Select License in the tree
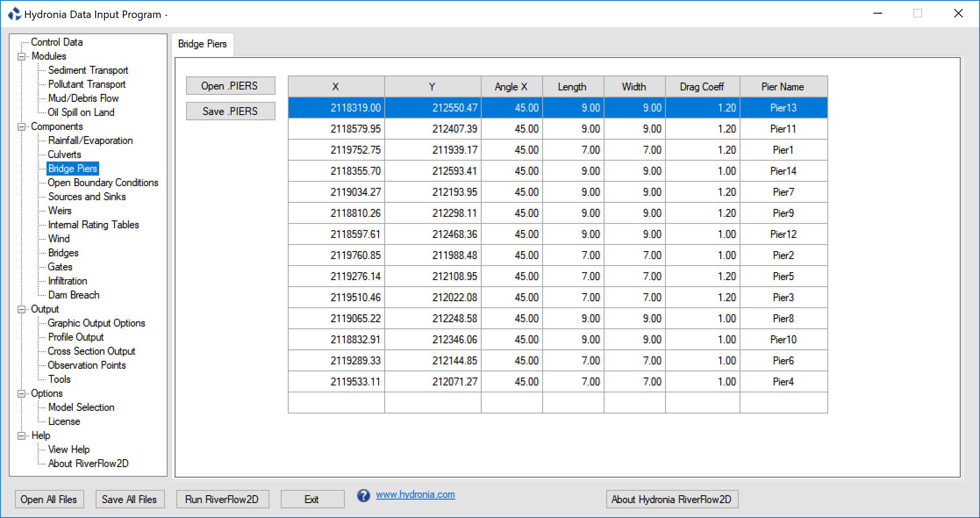Image resolution: width=980 pixels, height=518 pixels. (x=64, y=421)
